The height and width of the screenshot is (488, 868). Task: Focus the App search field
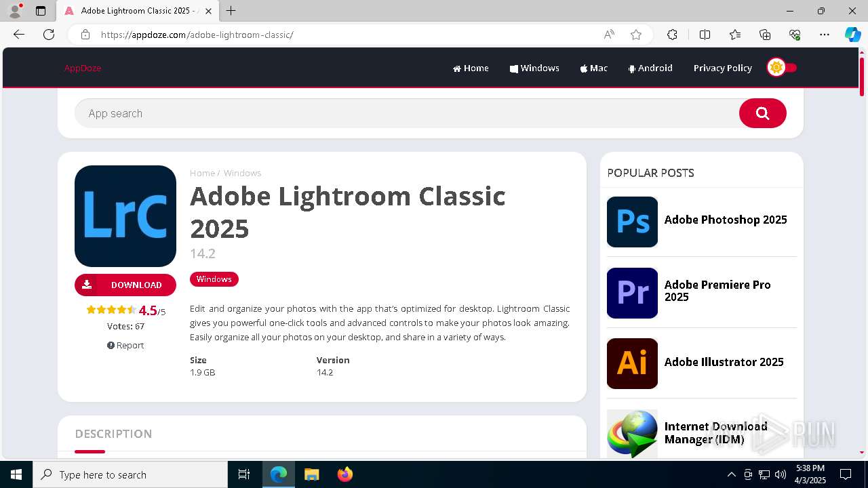tap(407, 113)
